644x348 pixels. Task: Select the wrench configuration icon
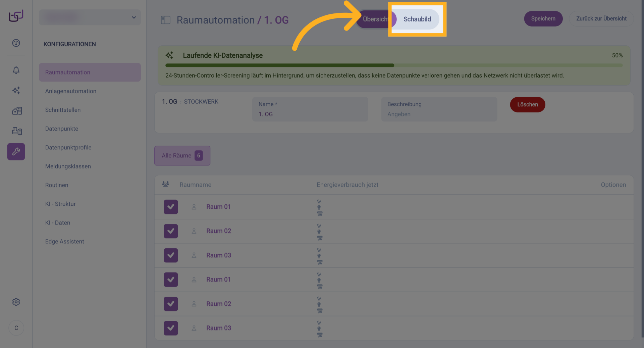click(x=16, y=152)
